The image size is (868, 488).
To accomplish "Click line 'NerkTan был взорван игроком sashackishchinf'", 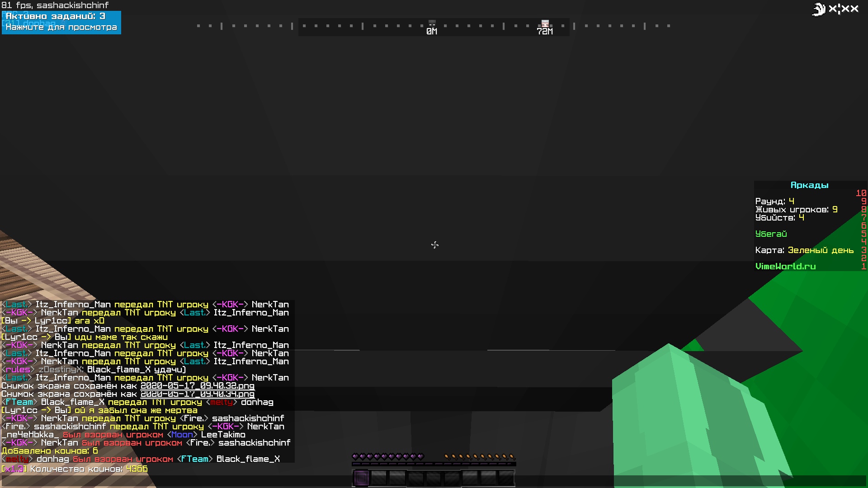I will click(146, 443).
